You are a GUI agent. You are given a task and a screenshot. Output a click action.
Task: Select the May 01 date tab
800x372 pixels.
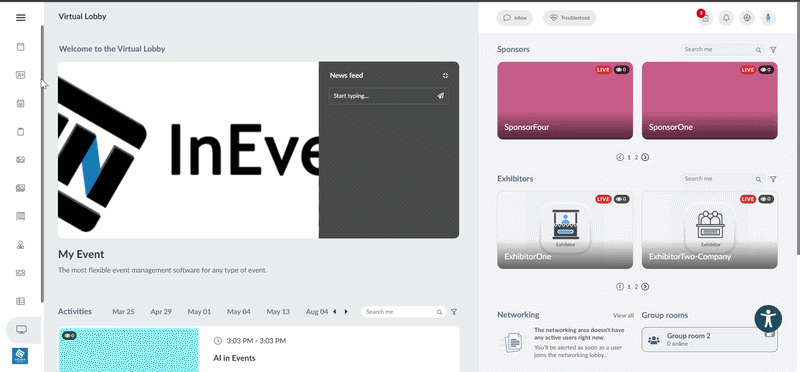(x=199, y=312)
